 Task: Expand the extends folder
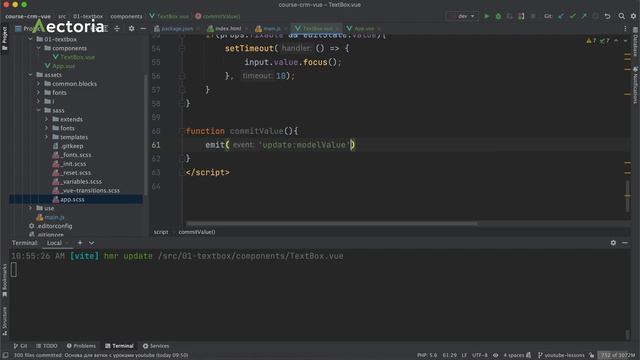47,120
